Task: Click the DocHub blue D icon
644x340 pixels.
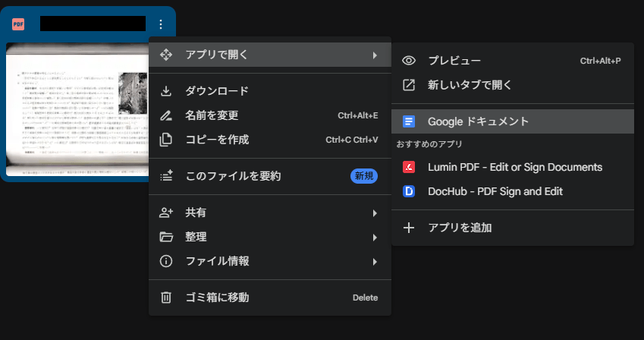Action: click(409, 191)
